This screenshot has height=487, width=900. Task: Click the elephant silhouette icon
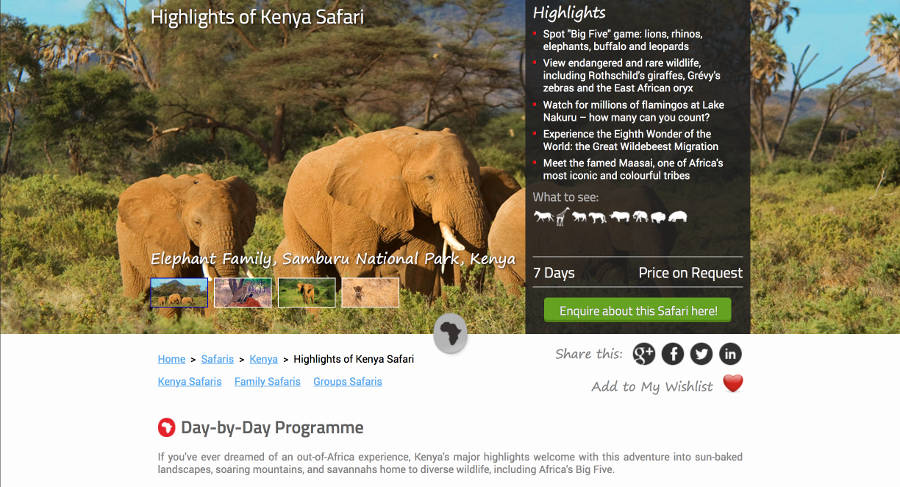tap(639, 216)
